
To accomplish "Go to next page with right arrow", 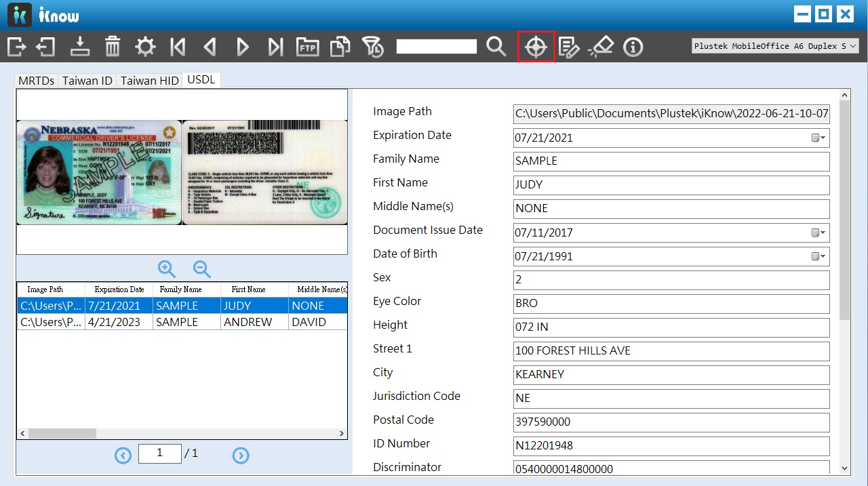I will [x=241, y=455].
